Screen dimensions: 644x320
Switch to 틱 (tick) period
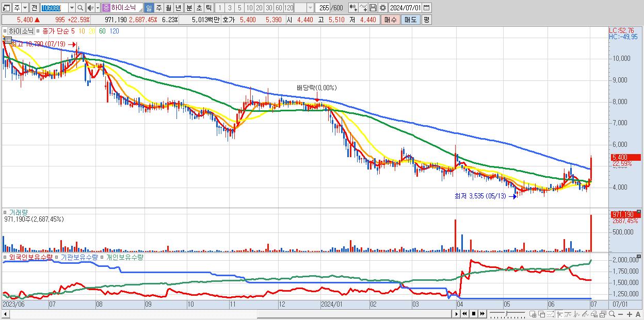pyautogui.click(x=208, y=8)
